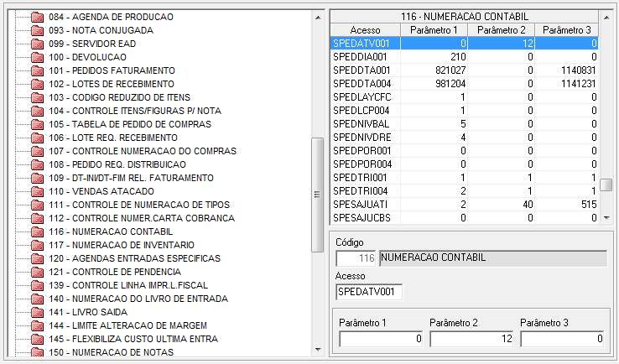Click folder icon beside 141 - LIVRO SAIDA
Viewport: 619px width, 364px height.
click(x=37, y=312)
